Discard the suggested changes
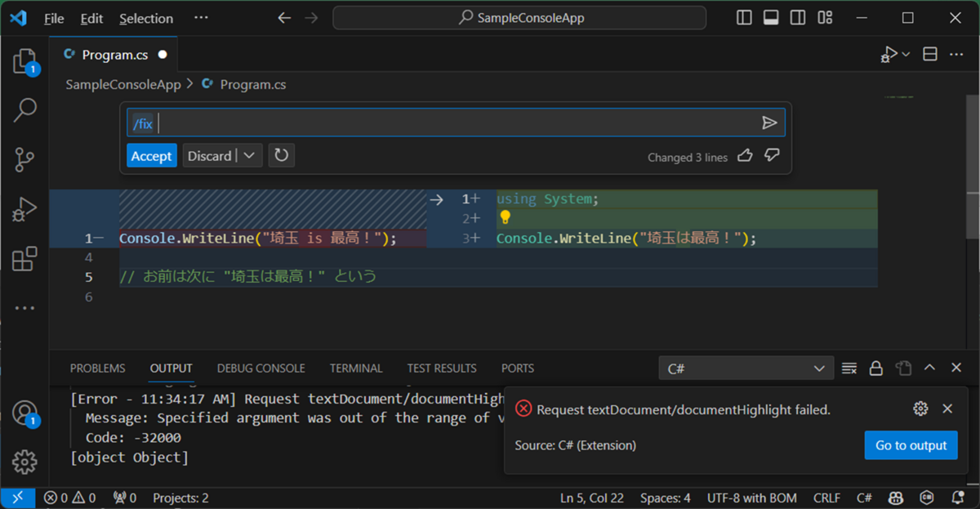Screen dimensions: 980x509 [x=210, y=155]
